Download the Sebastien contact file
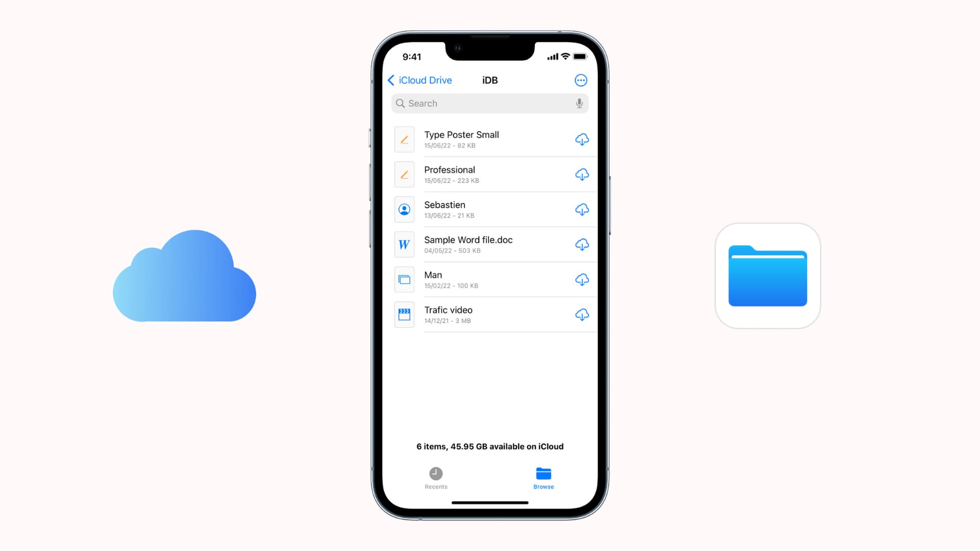This screenshot has width=980, height=551. 581,209
